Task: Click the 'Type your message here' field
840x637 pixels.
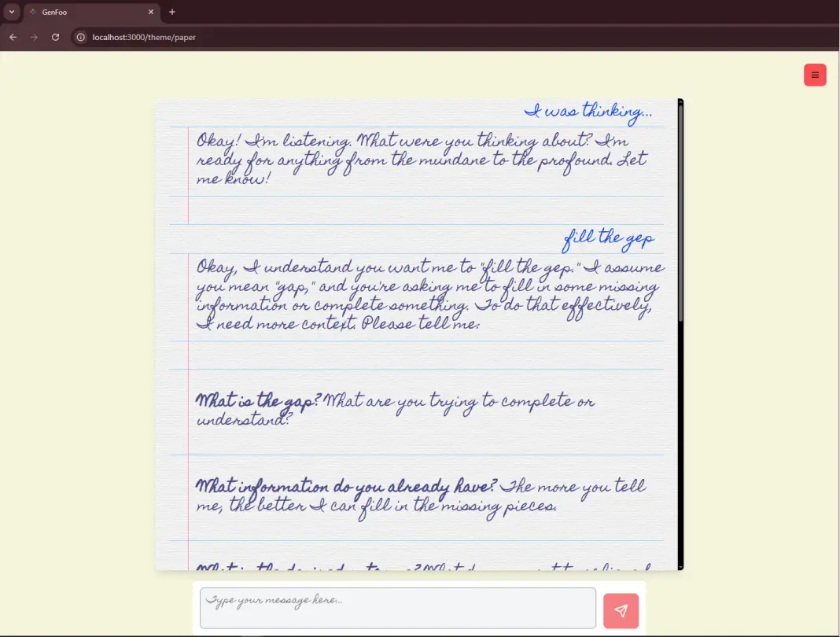Action: coord(397,607)
